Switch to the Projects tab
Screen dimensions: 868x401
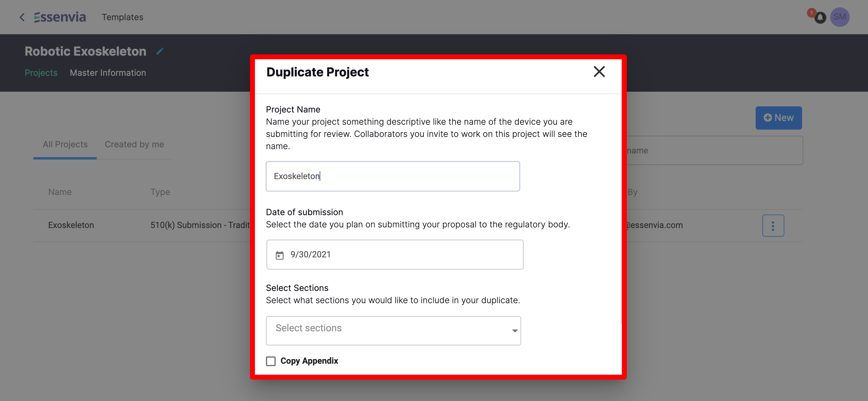coord(41,72)
